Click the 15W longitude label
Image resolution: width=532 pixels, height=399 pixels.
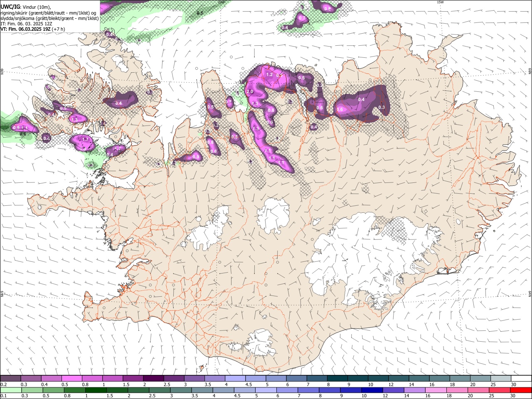[x=440, y=2]
